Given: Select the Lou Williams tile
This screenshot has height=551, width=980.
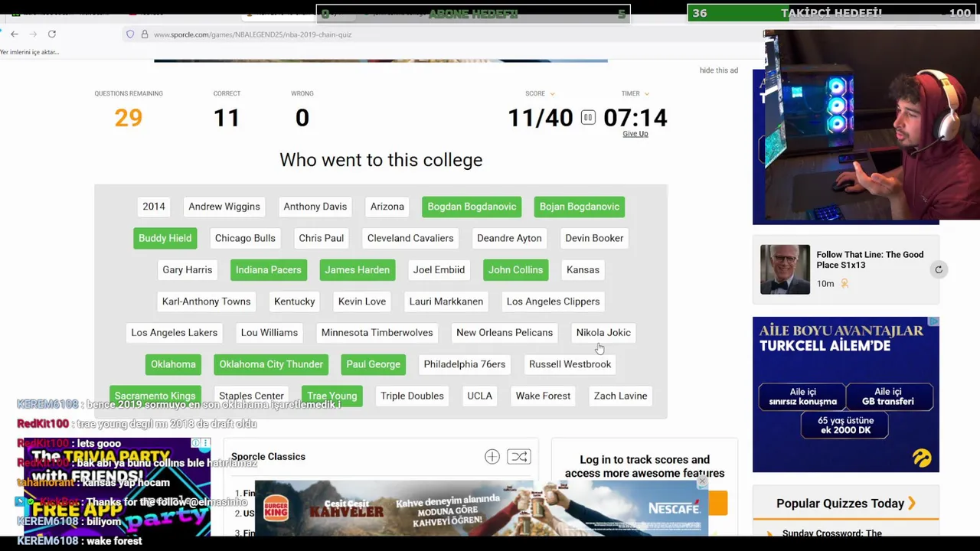Looking at the screenshot, I should coord(269,333).
